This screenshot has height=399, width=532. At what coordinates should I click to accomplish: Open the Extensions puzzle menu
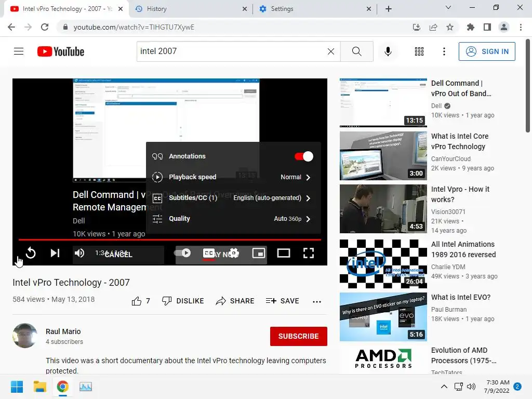click(x=470, y=27)
